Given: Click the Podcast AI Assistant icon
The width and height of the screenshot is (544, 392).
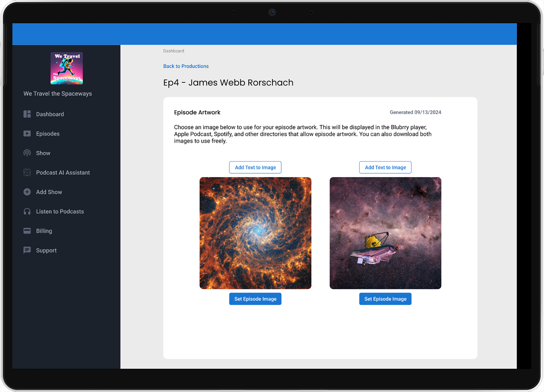Looking at the screenshot, I should [27, 173].
